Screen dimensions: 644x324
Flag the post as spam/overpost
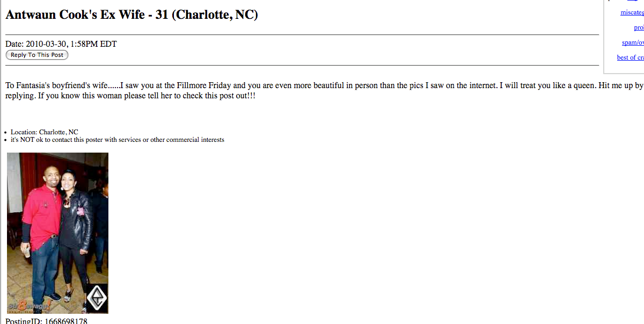633,42
